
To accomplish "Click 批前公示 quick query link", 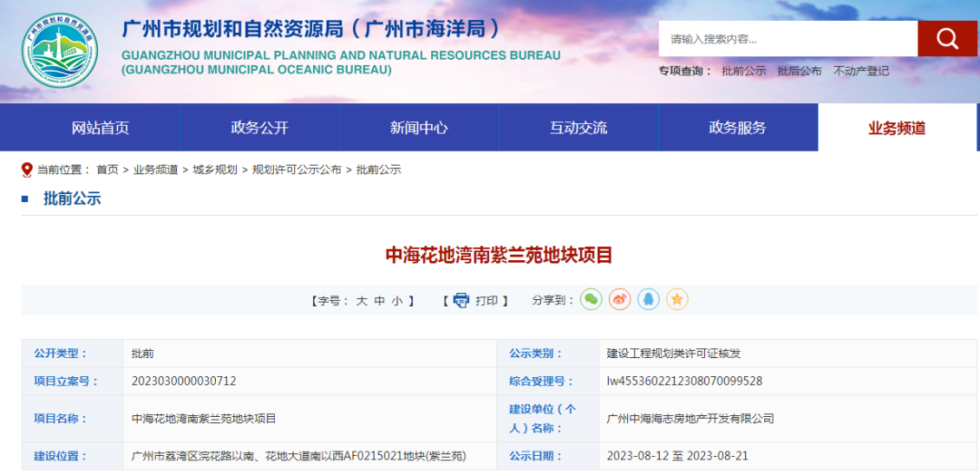I will coord(744,71).
